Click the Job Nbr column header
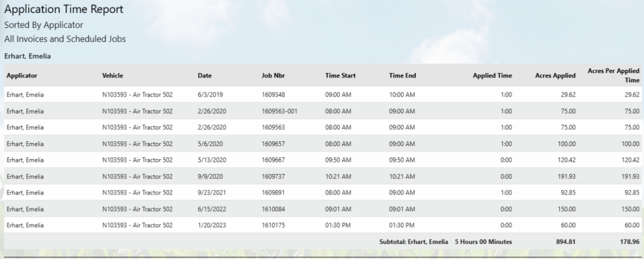The width and height of the screenshot is (644, 259). [x=273, y=76]
